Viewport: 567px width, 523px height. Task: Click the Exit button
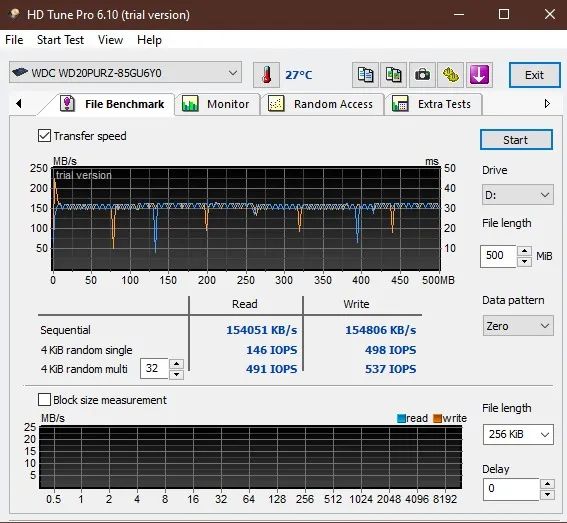534,75
